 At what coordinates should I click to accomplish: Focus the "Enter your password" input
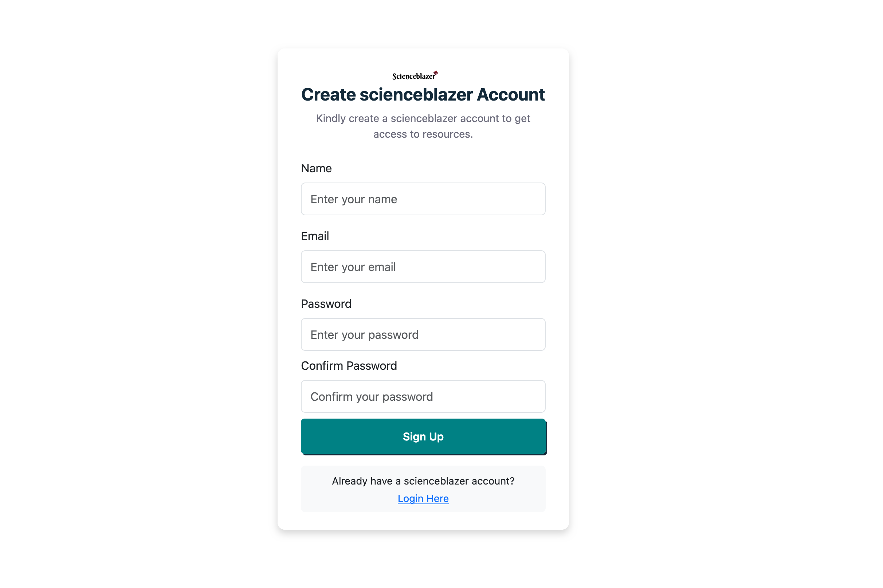(423, 334)
